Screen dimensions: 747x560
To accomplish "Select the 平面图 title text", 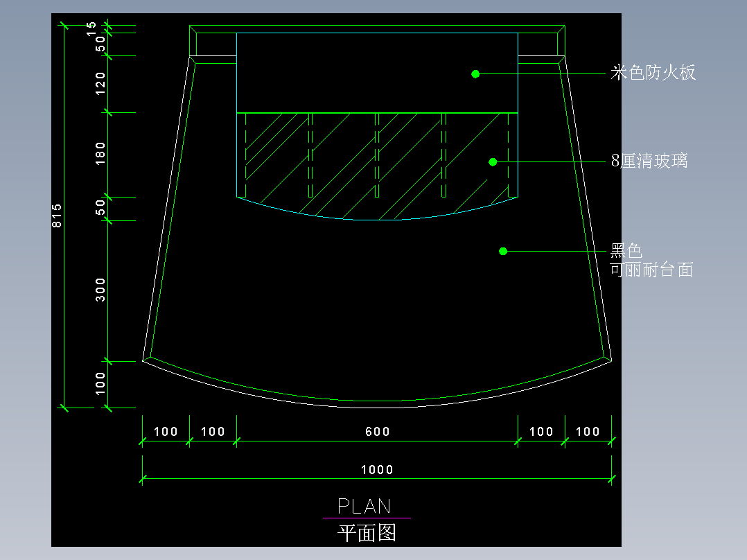I will click(x=367, y=533).
